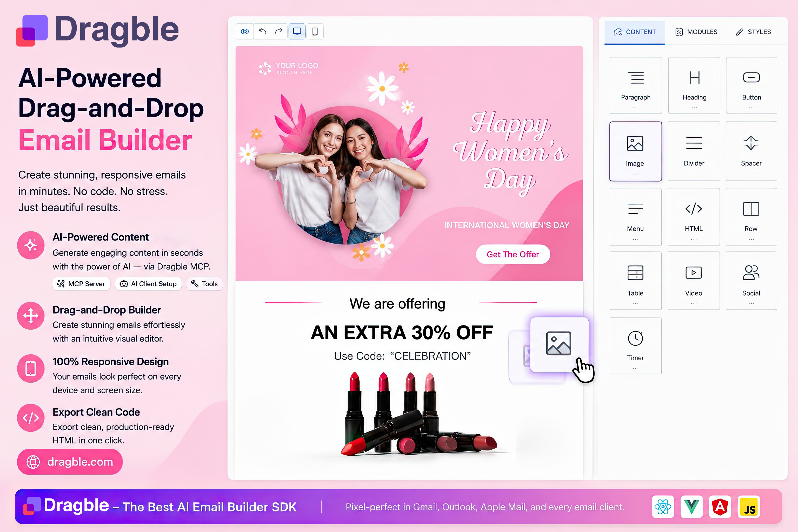Screen dimensions: 798x532
Task: Select the Table content block
Action: [635, 281]
